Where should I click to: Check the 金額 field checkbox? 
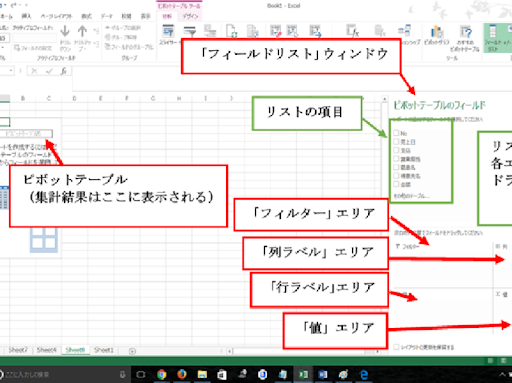(396, 184)
